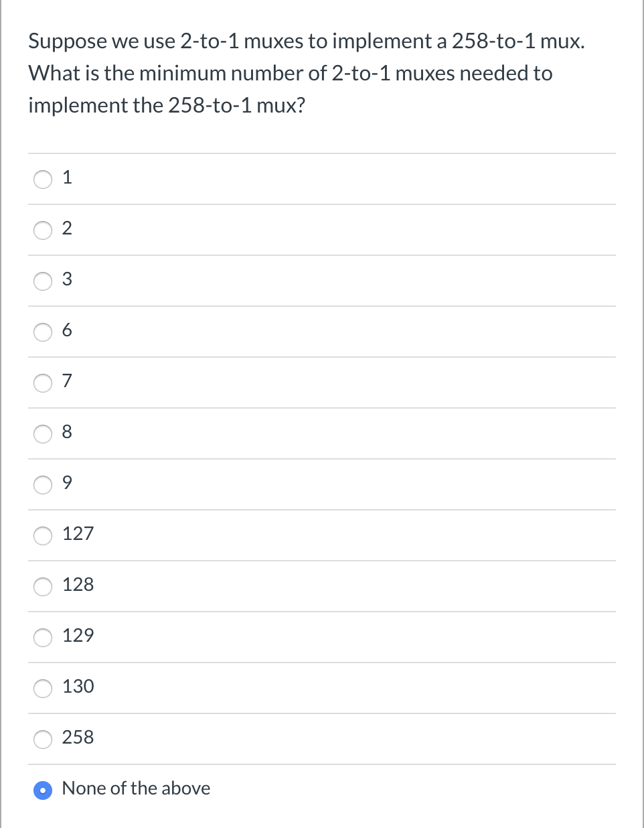Viewport: 644px width, 828px height.
Task: Select the radio button for answer 130
Action: pos(43,689)
